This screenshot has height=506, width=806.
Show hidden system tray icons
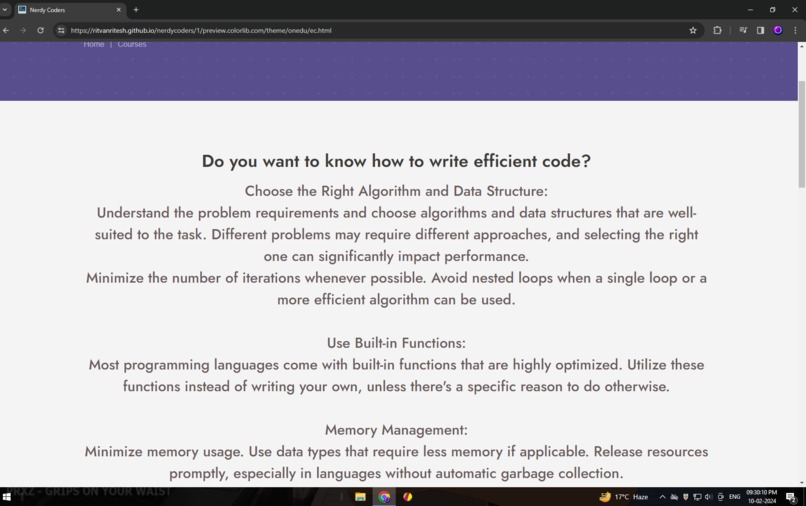[x=662, y=497]
